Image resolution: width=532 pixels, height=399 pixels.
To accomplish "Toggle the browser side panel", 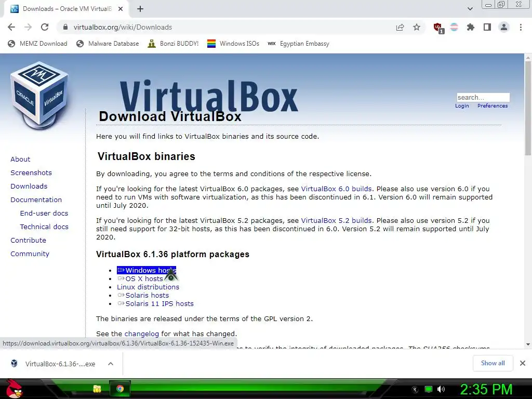I will [487, 27].
